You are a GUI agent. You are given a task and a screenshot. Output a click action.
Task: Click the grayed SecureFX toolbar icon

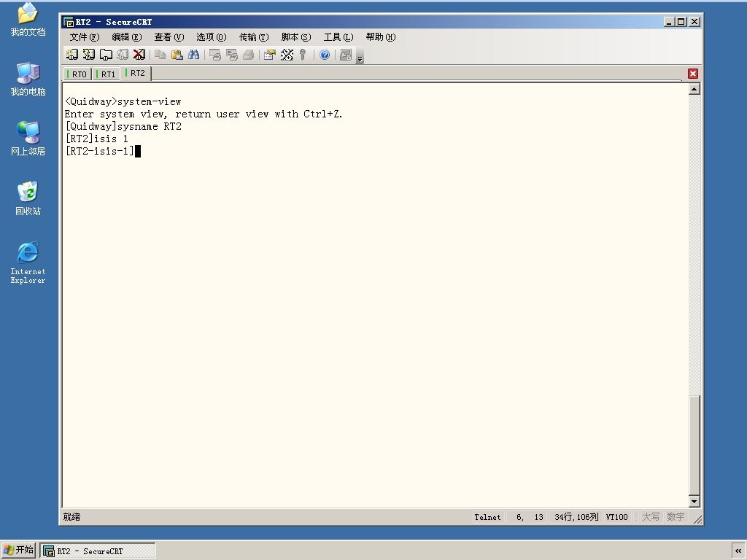tap(346, 55)
